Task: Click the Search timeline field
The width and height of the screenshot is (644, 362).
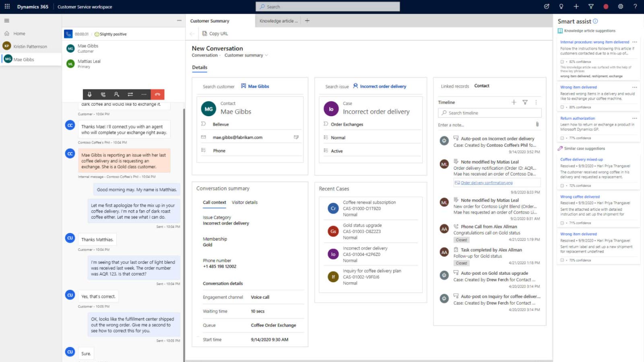Action: pyautogui.click(x=489, y=113)
